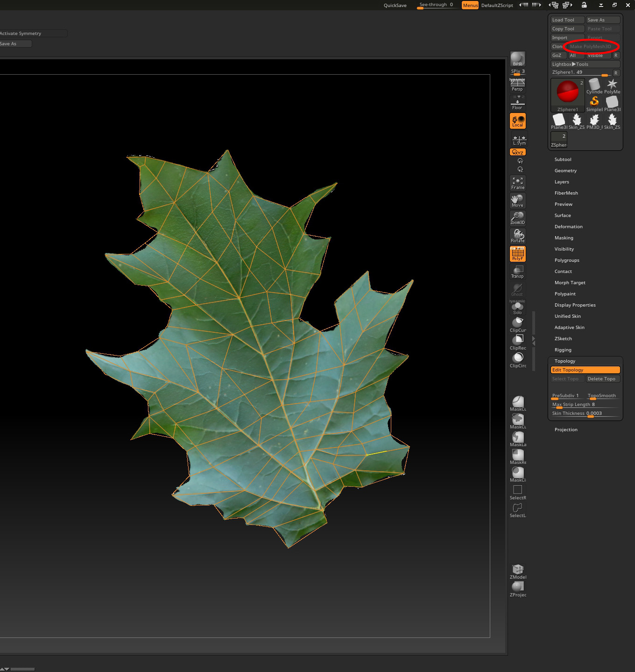Expand the Masking section
Viewport: 635px width, 672px height.
(x=564, y=238)
